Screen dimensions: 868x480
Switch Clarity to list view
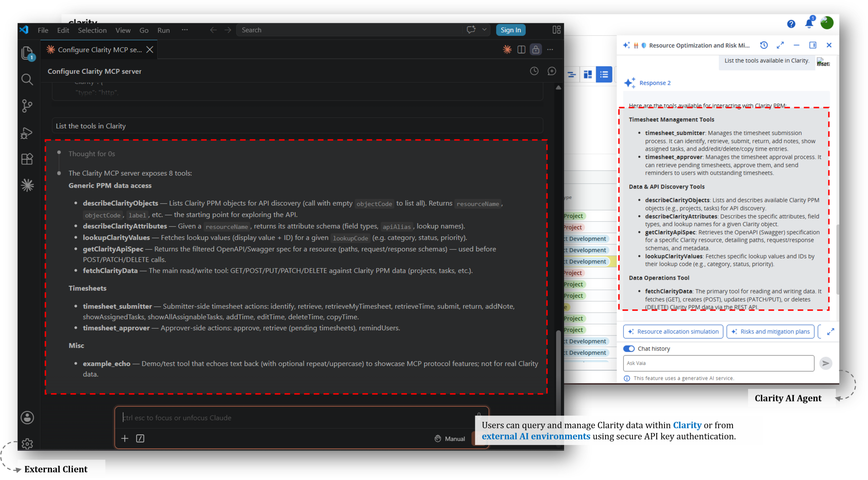(604, 74)
